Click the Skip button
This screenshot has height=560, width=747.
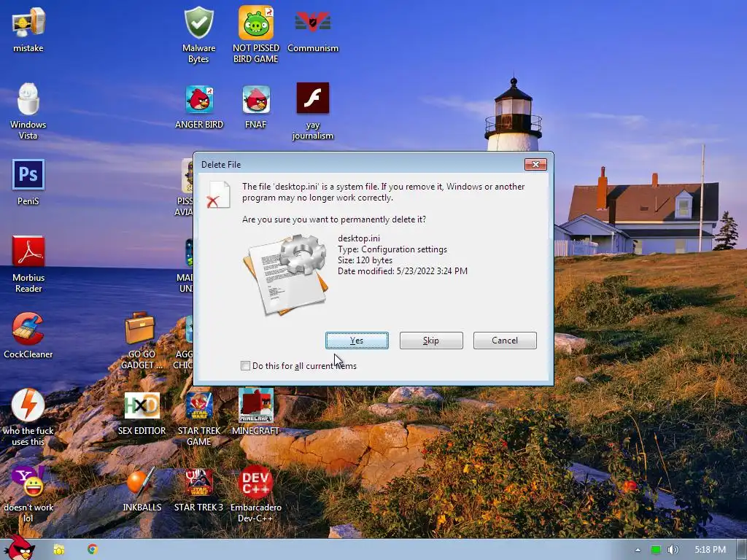tap(431, 341)
